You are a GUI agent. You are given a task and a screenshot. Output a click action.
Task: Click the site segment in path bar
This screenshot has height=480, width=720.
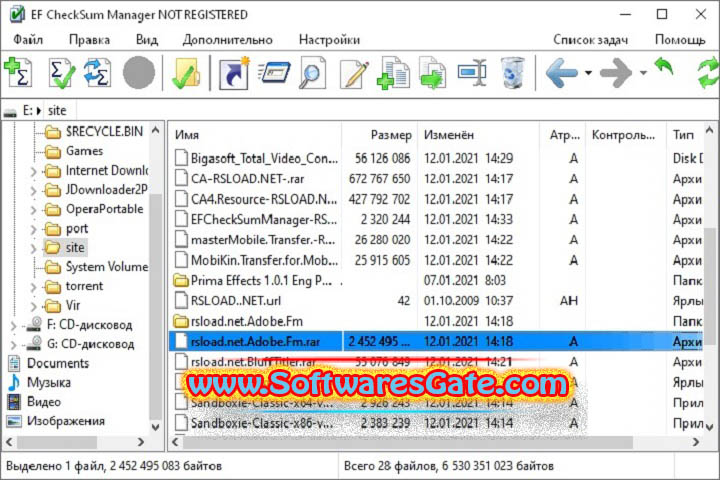(57, 111)
